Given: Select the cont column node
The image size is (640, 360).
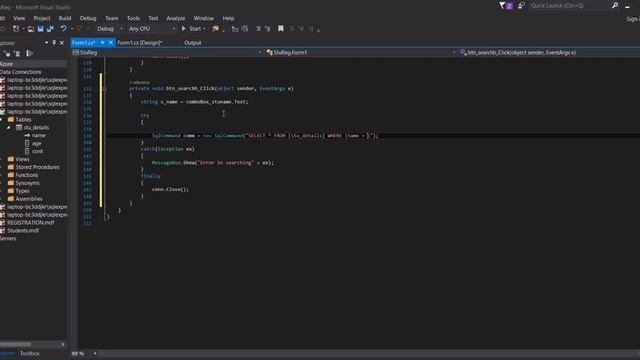Looking at the screenshot, I should coord(37,151).
